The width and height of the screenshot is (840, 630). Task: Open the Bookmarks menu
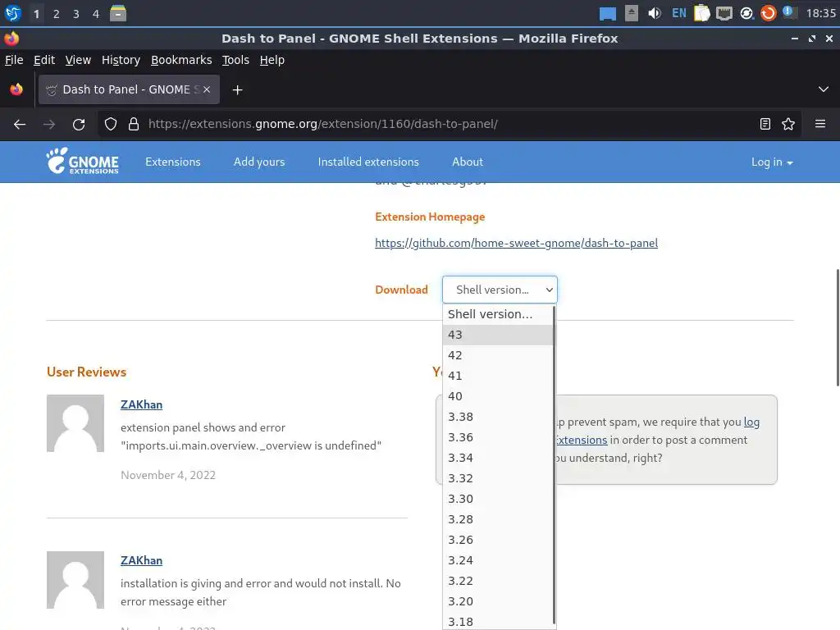click(x=181, y=60)
